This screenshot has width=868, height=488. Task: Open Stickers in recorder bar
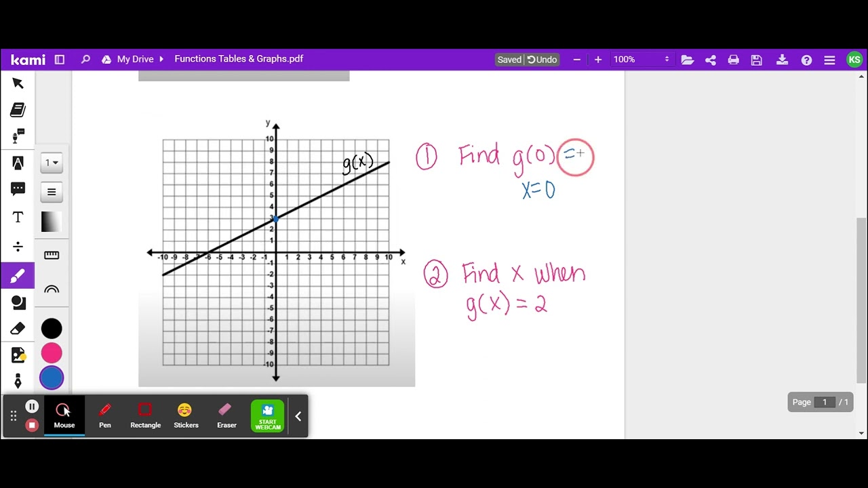(186, 416)
